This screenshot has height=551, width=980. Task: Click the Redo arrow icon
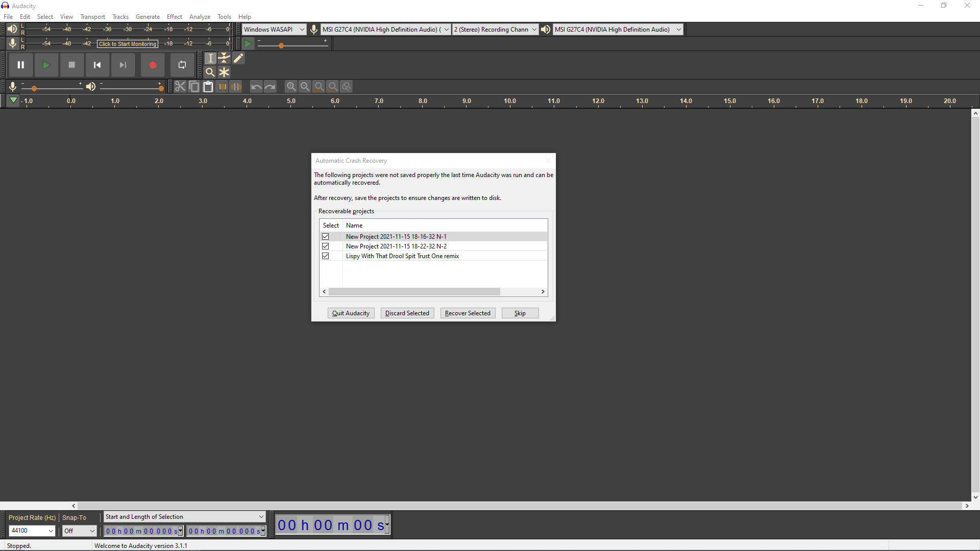click(x=270, y=87)
